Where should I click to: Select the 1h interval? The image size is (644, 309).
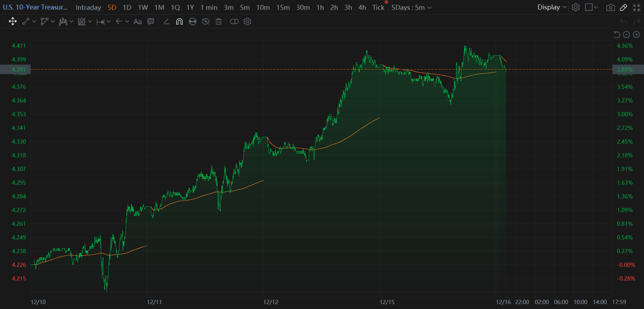click(x=320, y=7)
